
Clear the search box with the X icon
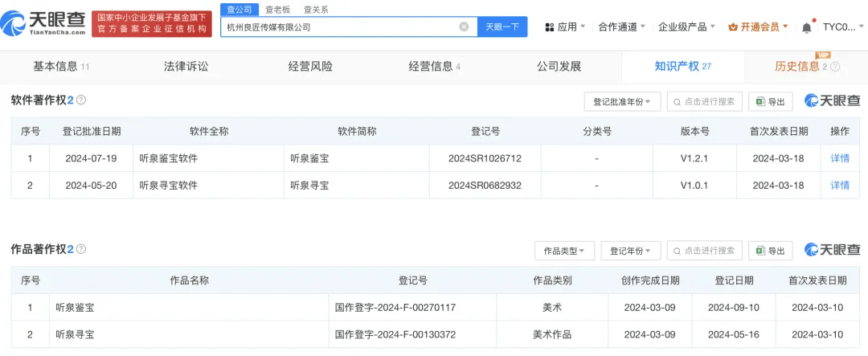pyautogui.click(x=464, y=27)
